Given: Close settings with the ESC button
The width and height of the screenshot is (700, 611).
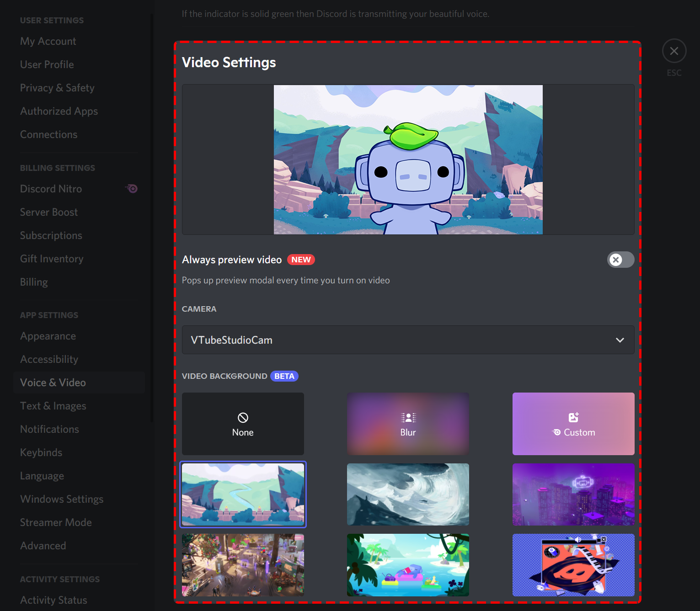Looking at the screenshot, I should click(x=673, y=51).
